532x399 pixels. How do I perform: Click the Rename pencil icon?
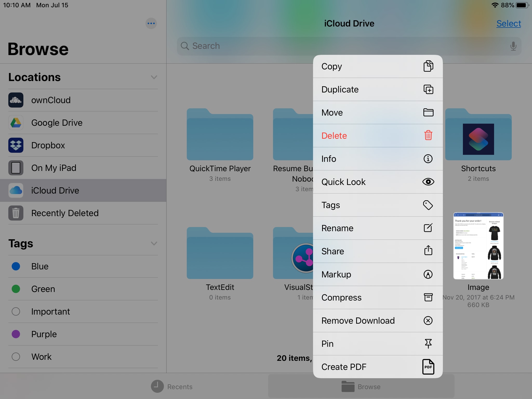(428, 228)
